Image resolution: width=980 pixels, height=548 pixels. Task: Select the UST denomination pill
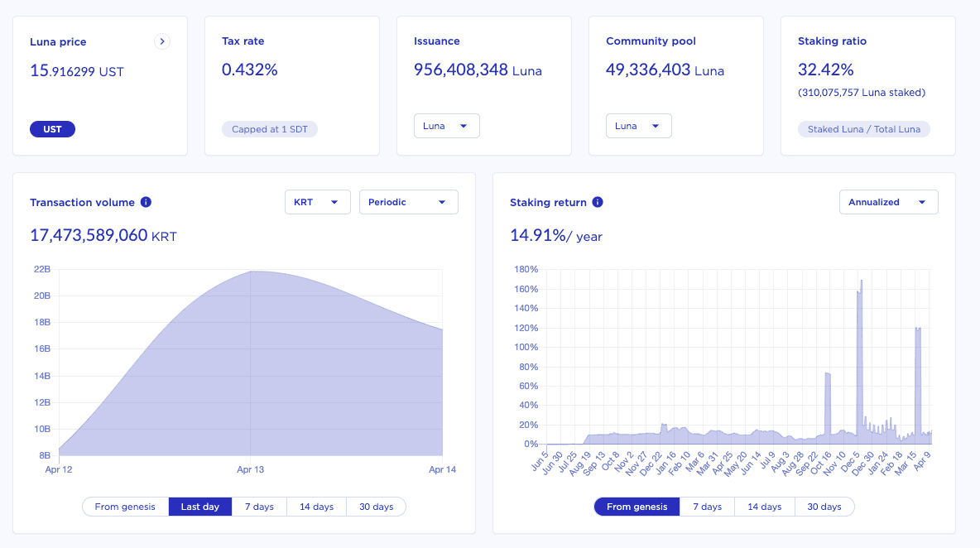point(52,129)
